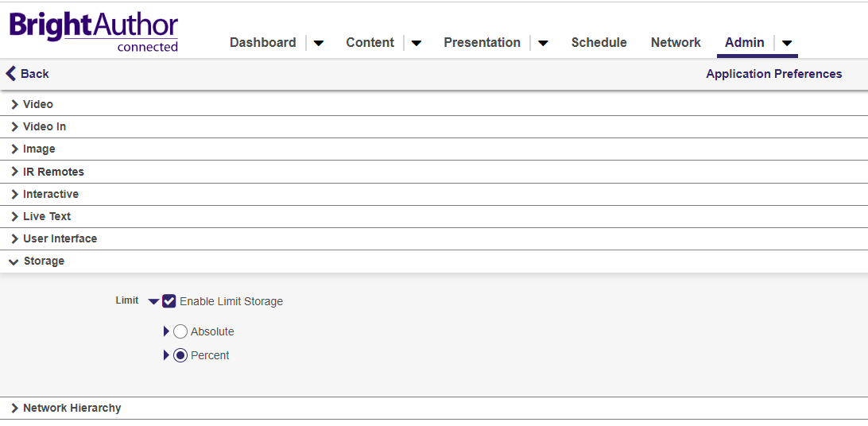
Task: Expand the Video preferences section
Action: (37, 104)
